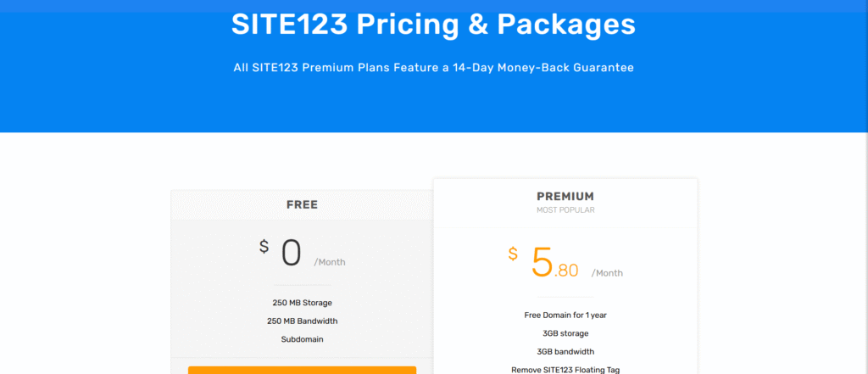
Task: Click the 3GB storage feature
Action: click(x=565, y=333)
